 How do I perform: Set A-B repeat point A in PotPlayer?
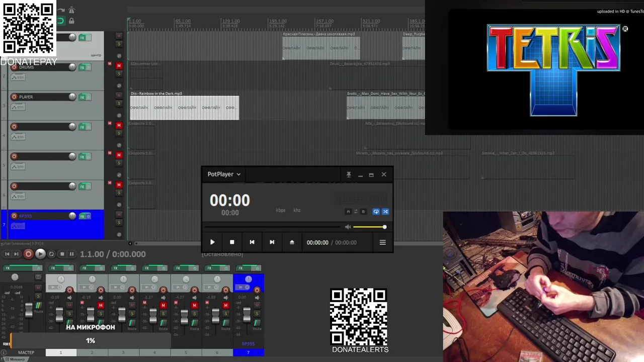[348, 212]
